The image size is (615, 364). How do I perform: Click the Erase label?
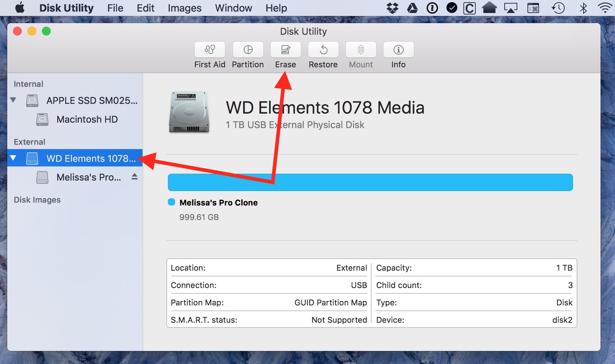point(285,64)
